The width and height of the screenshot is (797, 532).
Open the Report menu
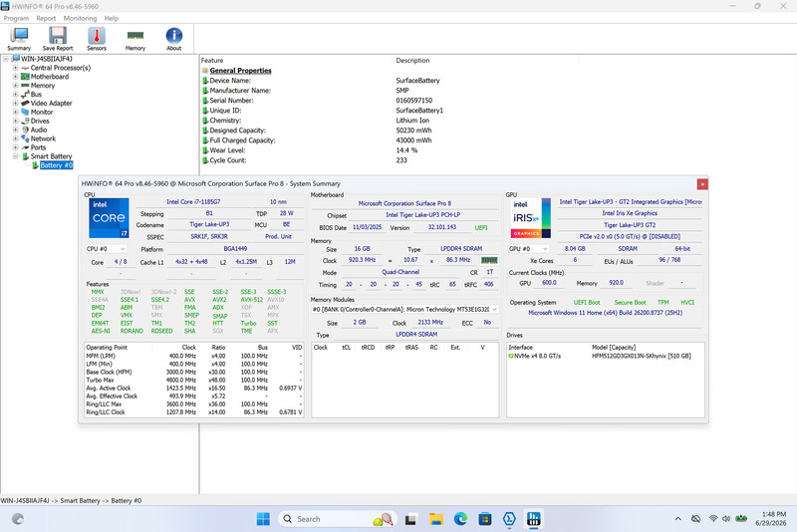46,18
